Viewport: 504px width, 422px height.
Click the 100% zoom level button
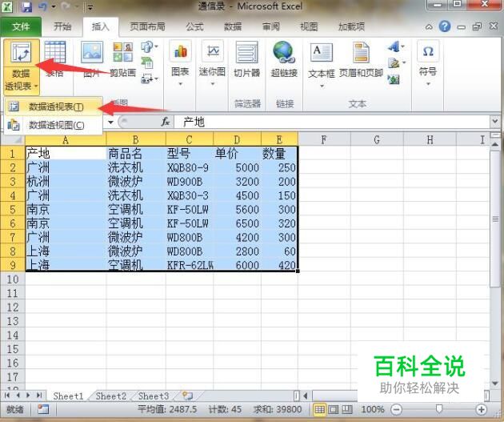pyautogui.click(x=372, y=409)
